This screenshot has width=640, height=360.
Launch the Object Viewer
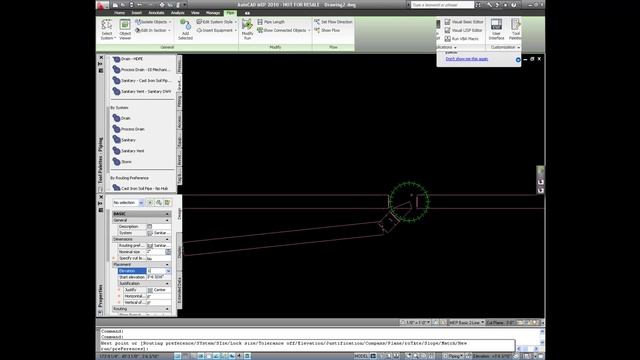[x=125, y=30]
